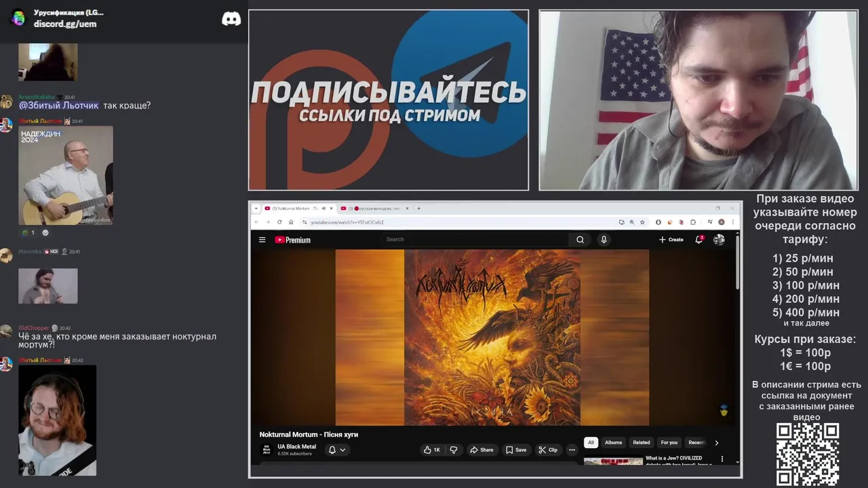Viewport: 868px width, 488px height.
Task: Open options menu for "What is a Jew?" video
Action: point(722,459)
